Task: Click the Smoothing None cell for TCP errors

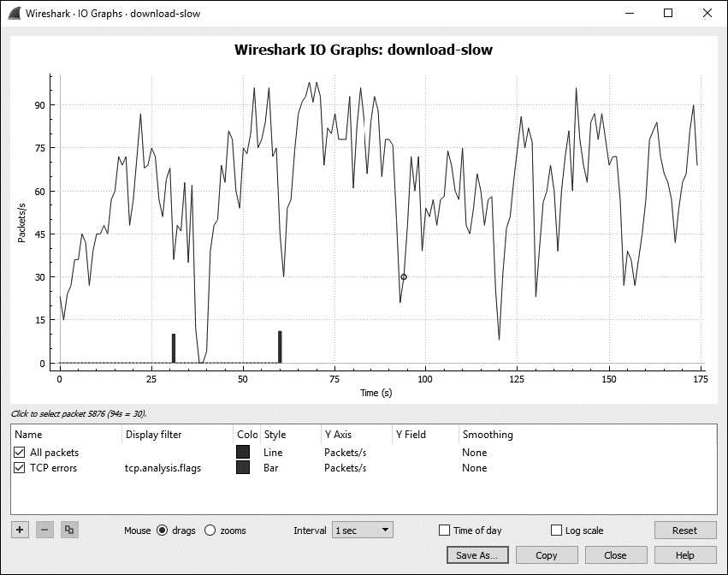Action: tap(475, 468)
